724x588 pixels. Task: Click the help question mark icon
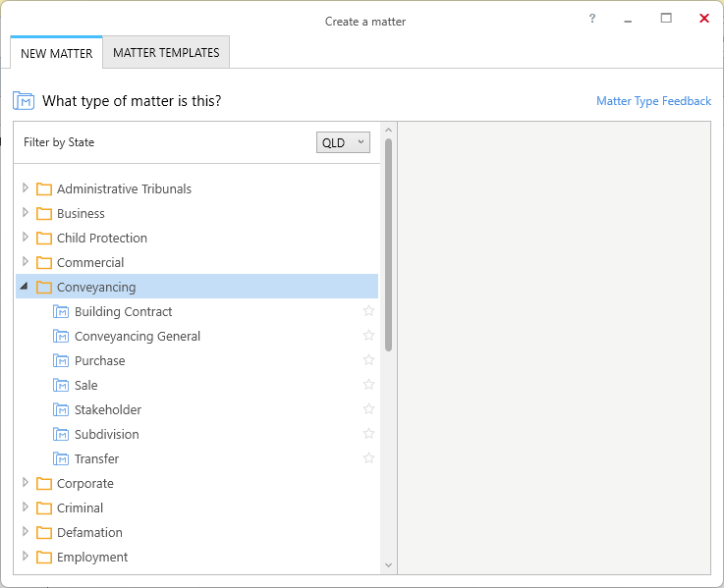click(x=592, y=19)
